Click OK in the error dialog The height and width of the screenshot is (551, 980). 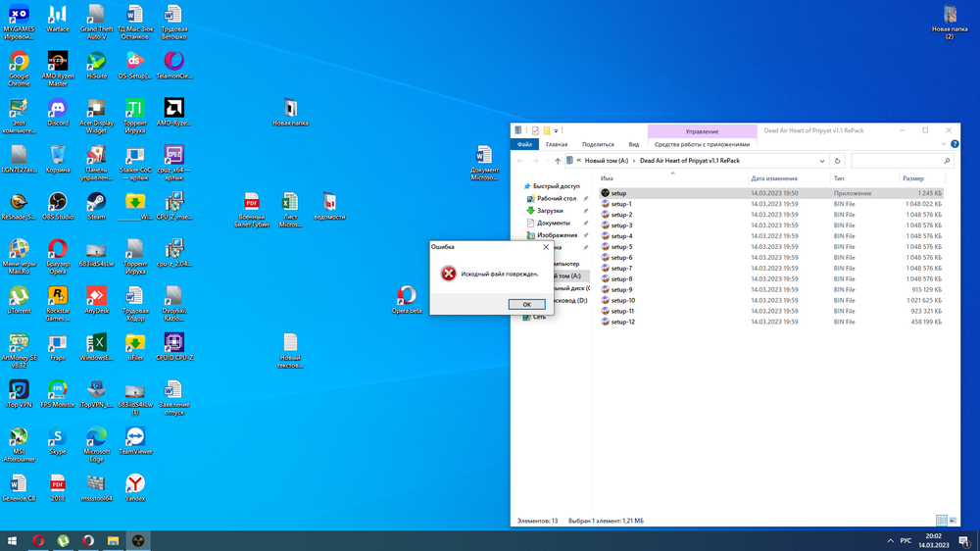pyautogui.click(x=526, y=304)
